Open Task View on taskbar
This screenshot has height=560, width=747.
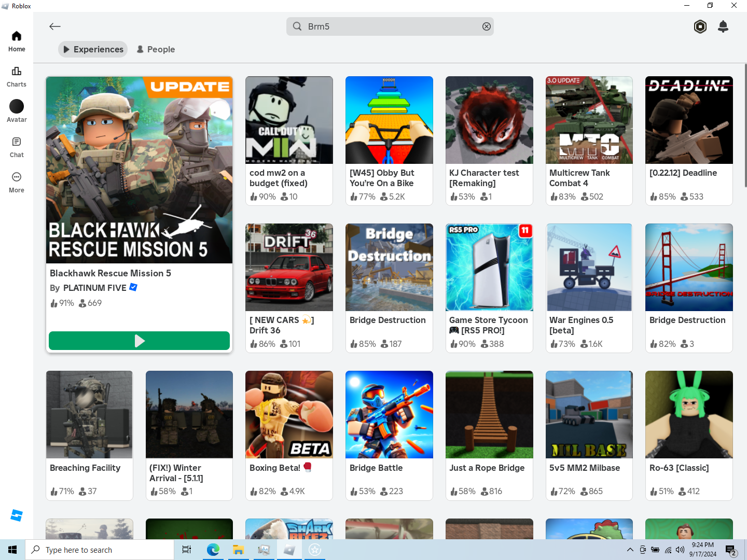pos(187,550)
